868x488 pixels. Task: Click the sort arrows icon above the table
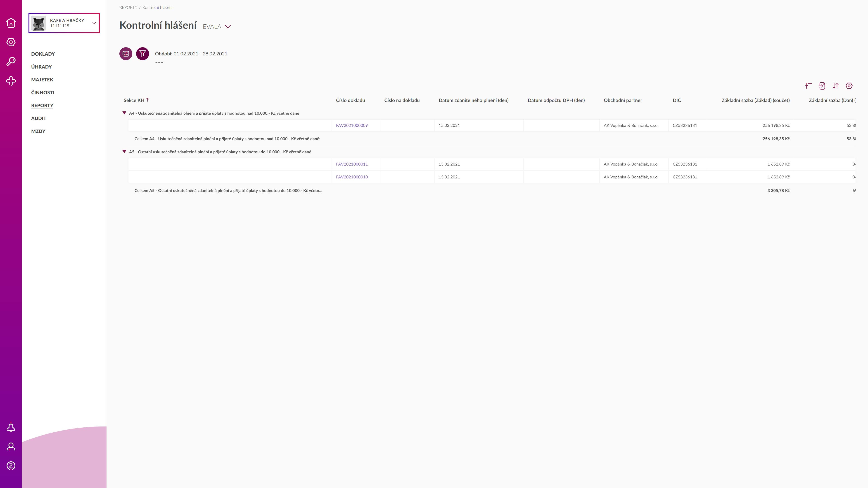(835, 86)
